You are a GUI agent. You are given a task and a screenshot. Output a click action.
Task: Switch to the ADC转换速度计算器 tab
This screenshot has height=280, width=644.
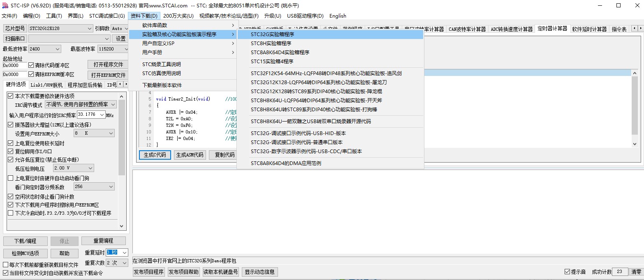pyautogui.click(x=512, y=29)
